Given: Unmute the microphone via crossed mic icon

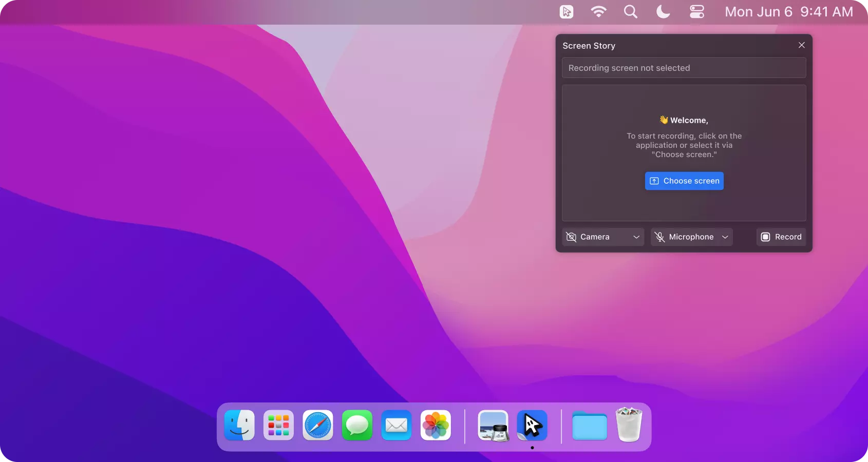Looking at the screenshot, I should [x=659, y=237].
